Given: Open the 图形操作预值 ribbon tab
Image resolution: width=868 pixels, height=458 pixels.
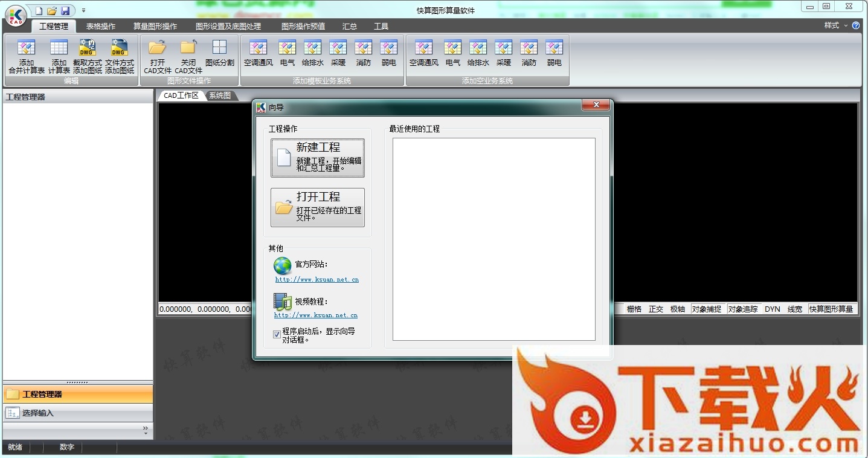Looking at the screenshot, I should (x=303, y=27).
